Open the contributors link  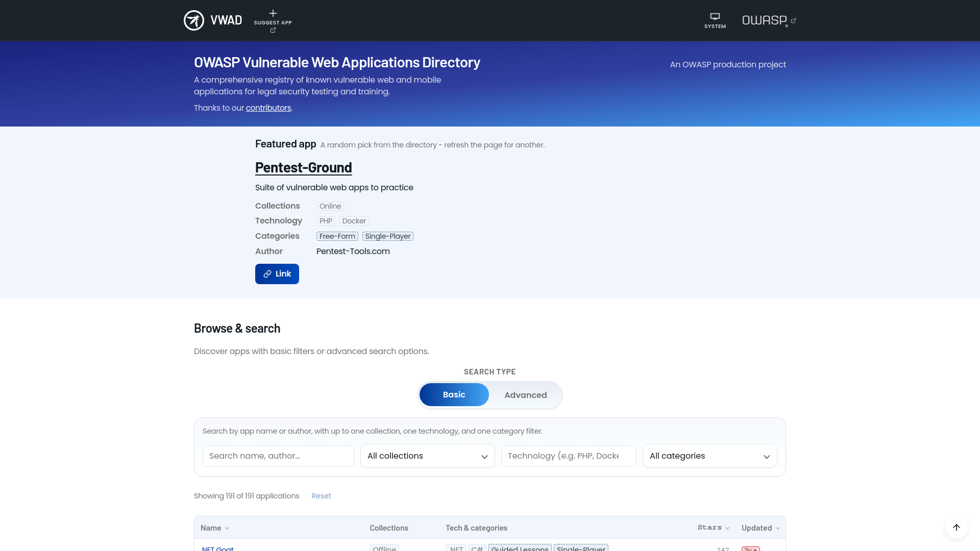click(268, 108)
